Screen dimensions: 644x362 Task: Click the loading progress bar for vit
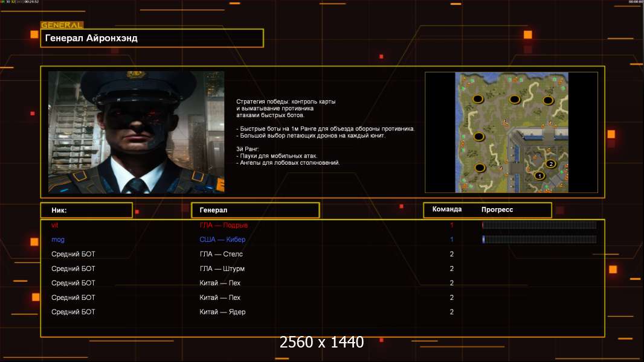(539, 225)
